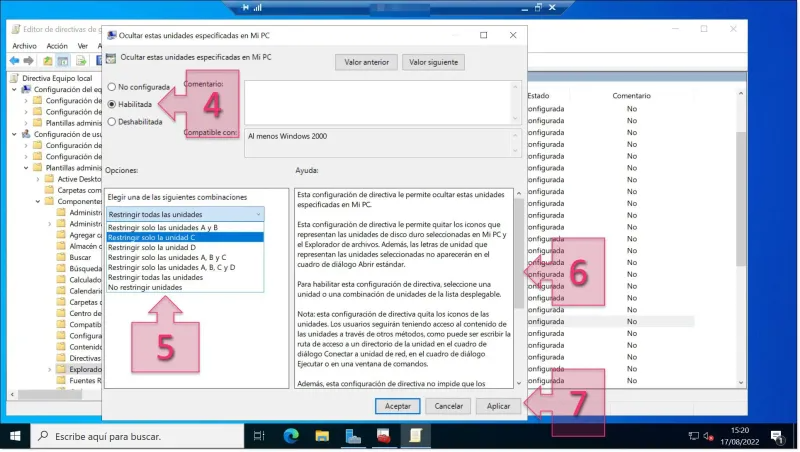Collapse the Componentes tree node
Image resolution: width=800 pixels, height=452 pixels.
click(38, 202)
